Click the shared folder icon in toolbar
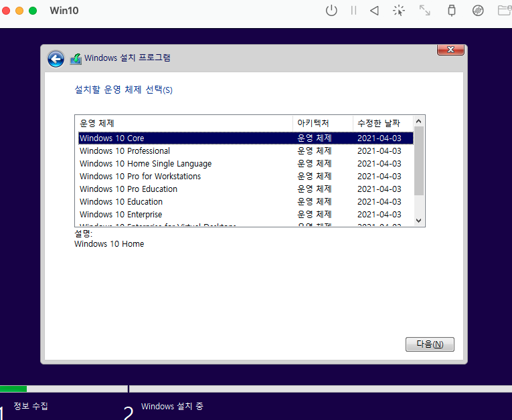512x420 pixels. pos(505,11)
